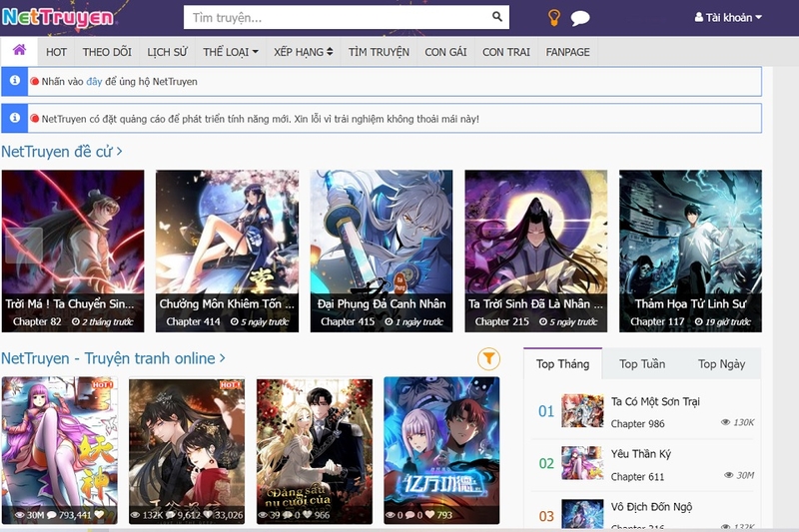The height and width of the screenshot is (532, 799).
Task: Open Ta Có Một Sơn Trại link
Action: tap(655, 401)
